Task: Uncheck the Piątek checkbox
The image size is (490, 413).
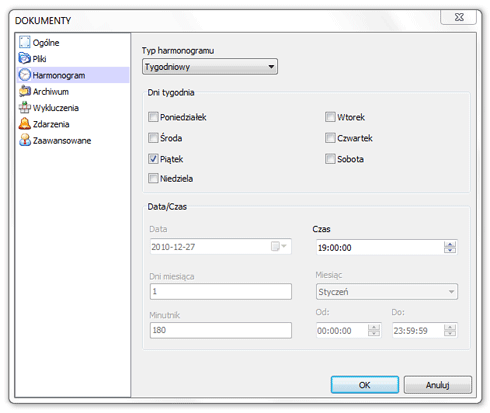Action: (x=153, y=159)
